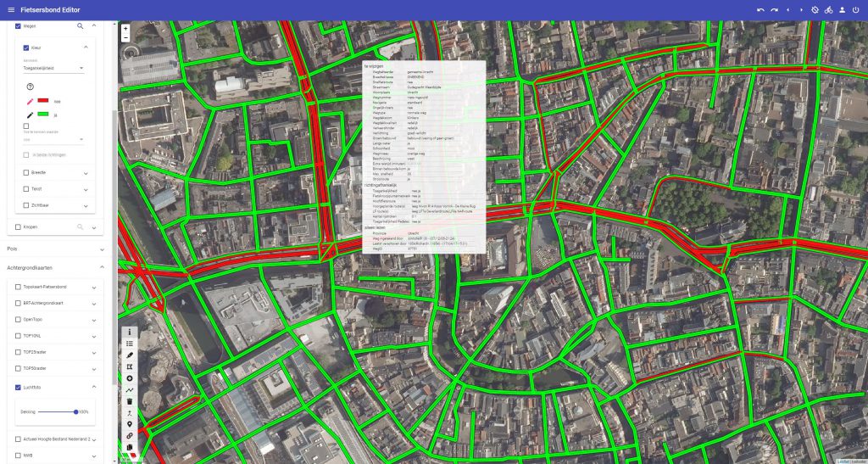Select the trash delete tool on map toolbar
This screenshot has height=464, width=868.
130,401
